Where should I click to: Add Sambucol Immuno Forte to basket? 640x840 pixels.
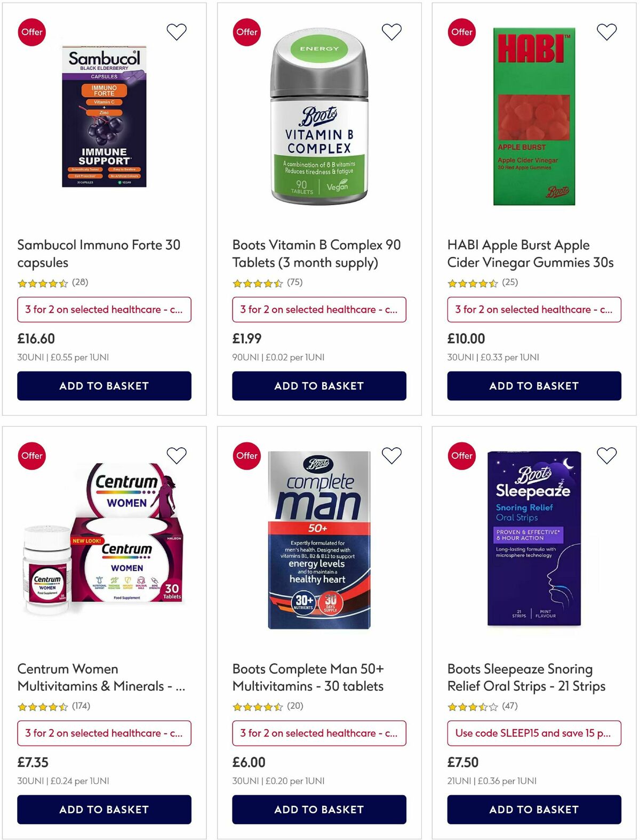[x=105, y=385]
